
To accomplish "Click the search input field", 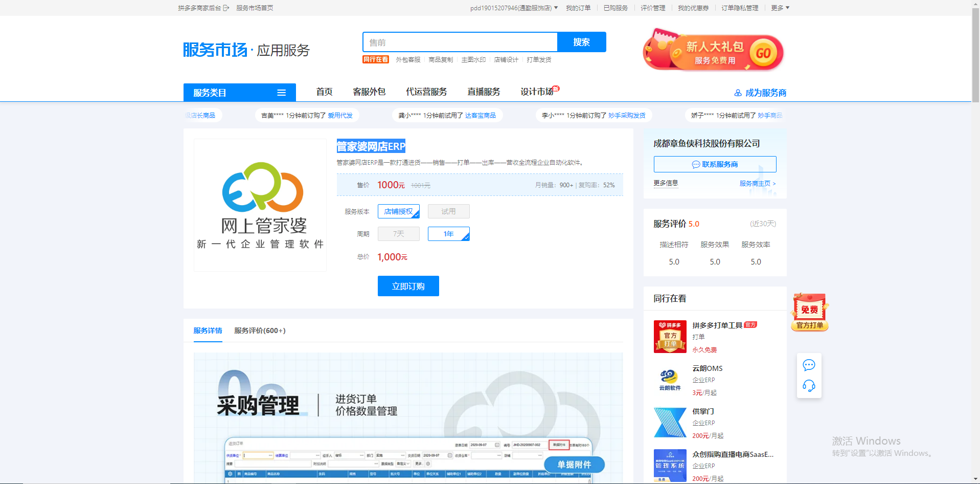I will [x=460, y=42].
